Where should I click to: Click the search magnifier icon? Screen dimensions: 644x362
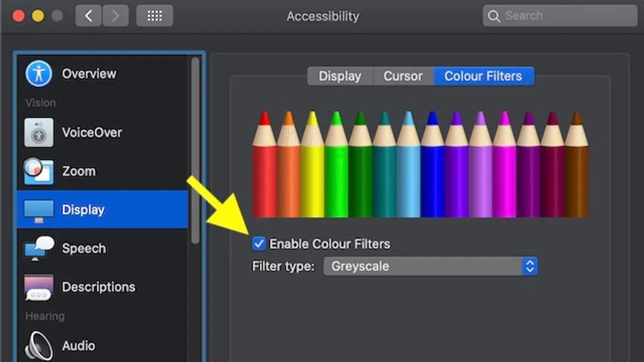point(494,16)
